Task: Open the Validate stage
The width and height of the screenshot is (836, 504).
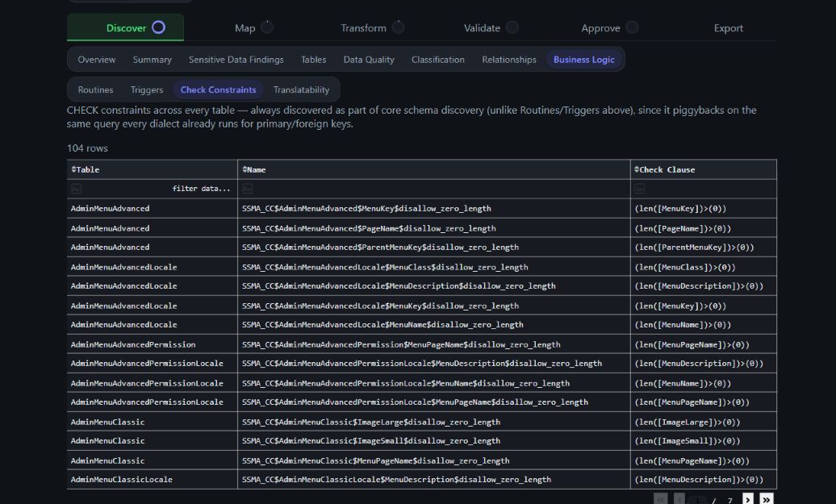Action: click(x=482, y=27)
